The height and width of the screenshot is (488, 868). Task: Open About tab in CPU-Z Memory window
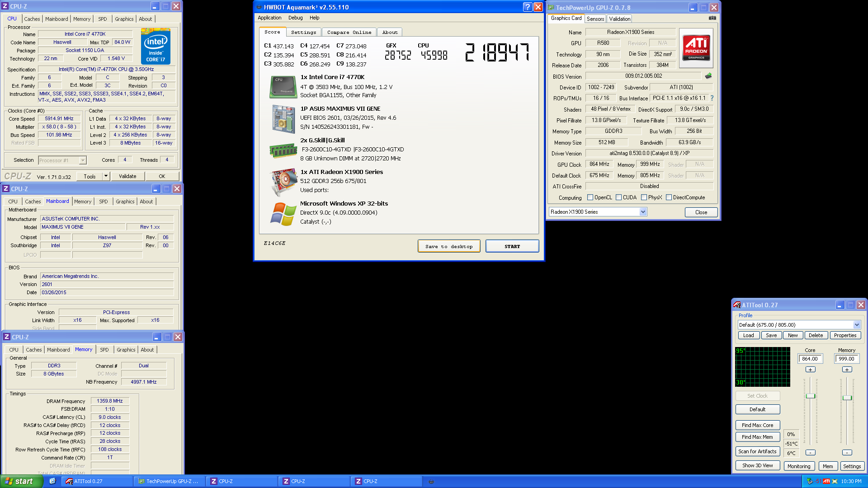click(147, 350)
